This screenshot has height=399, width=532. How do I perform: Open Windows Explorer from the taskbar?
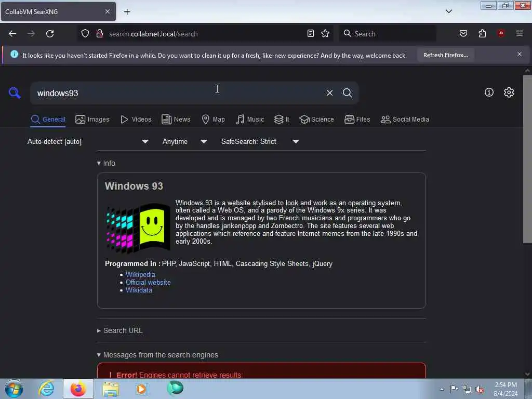point(111,389)
